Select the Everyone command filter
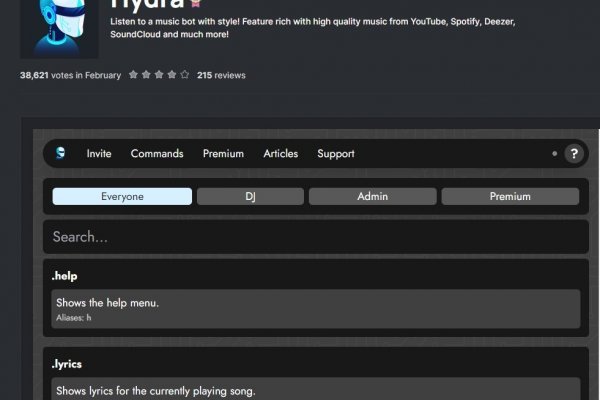 pos(122,197)
